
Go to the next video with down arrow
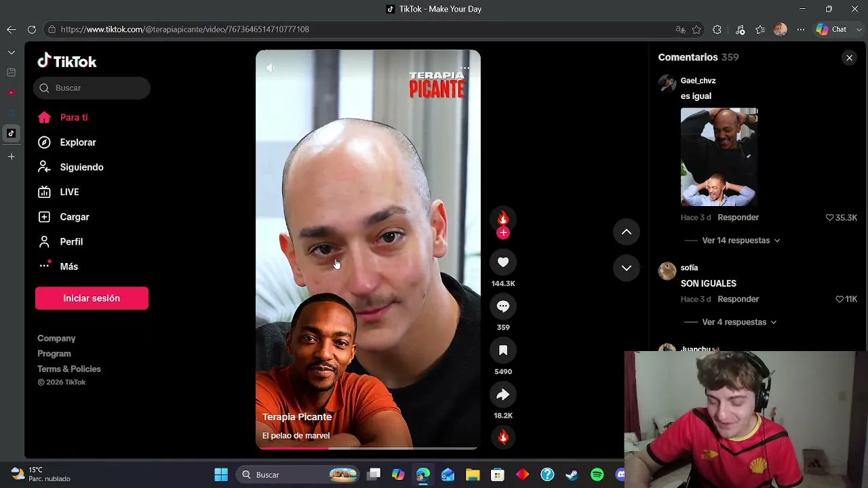(627, 268)
